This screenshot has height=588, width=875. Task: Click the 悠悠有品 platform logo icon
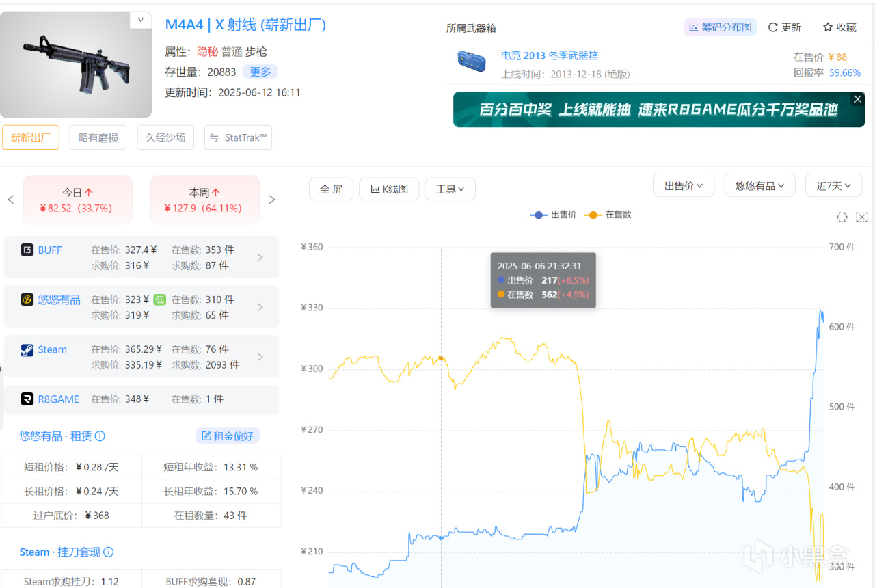click(27, 299)
